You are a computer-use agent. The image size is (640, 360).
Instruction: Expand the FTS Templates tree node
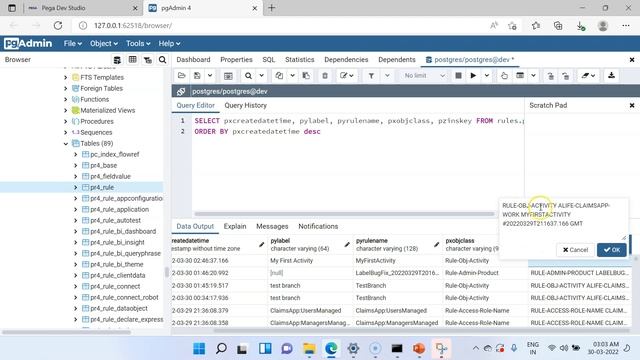point(66,78)
